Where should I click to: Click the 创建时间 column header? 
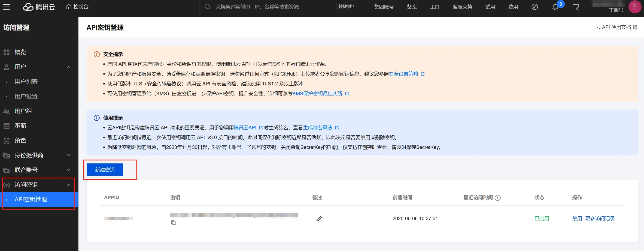(402, 198)
